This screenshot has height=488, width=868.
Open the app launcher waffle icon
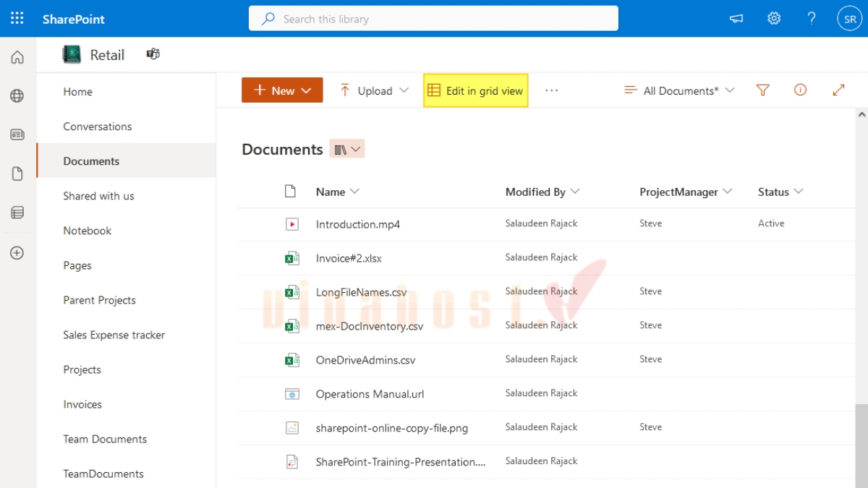click(17, 19)
